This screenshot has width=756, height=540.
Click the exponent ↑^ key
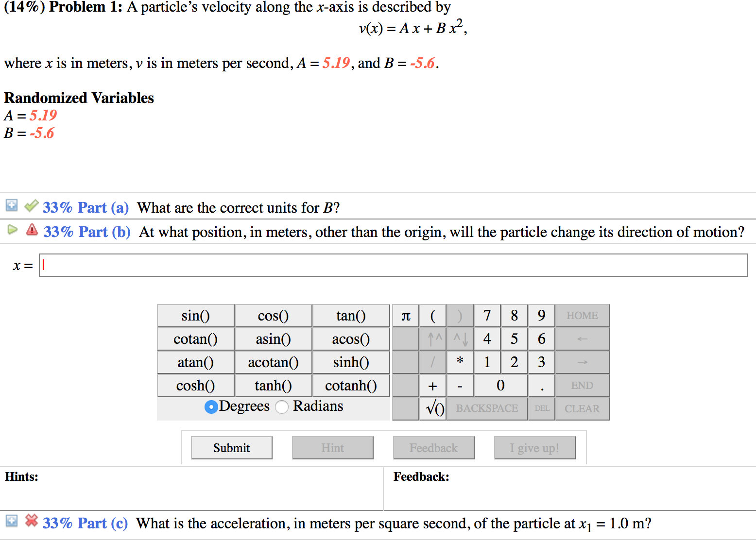click(x=432, y=338)
